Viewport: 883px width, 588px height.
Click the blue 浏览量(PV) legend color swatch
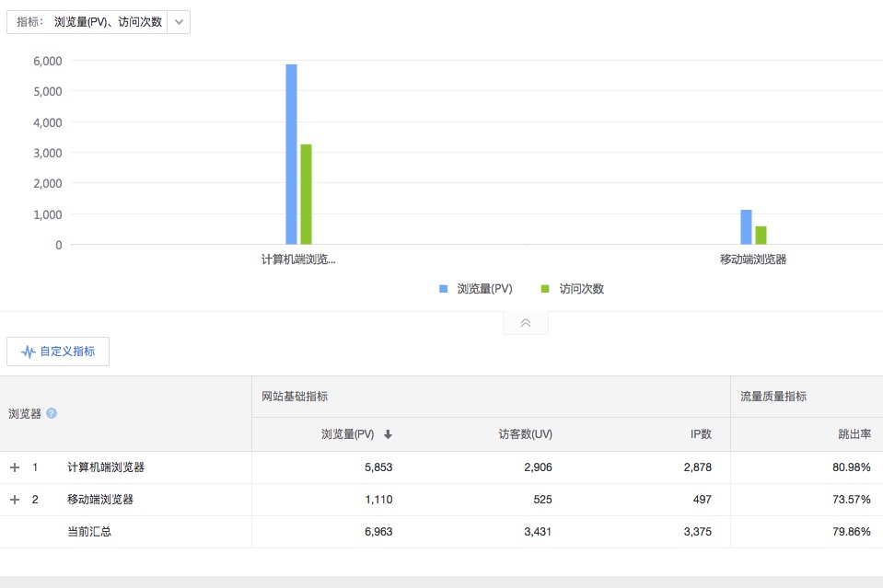[x=443, y=289]
